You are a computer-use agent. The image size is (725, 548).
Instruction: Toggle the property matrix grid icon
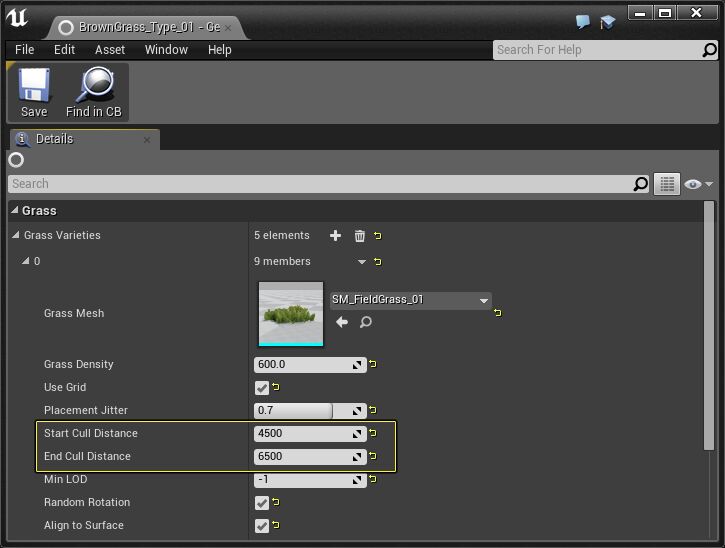tap(667, 184)
